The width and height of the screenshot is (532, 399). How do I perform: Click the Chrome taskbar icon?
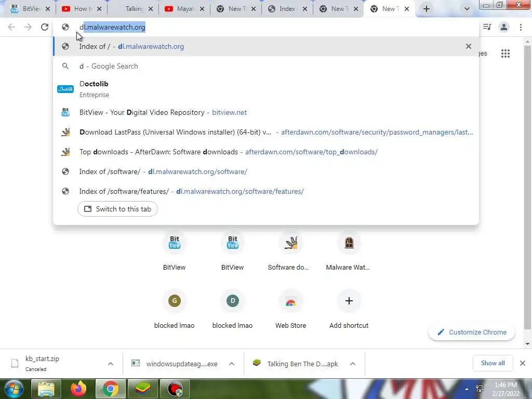click(x=110, y=389)
